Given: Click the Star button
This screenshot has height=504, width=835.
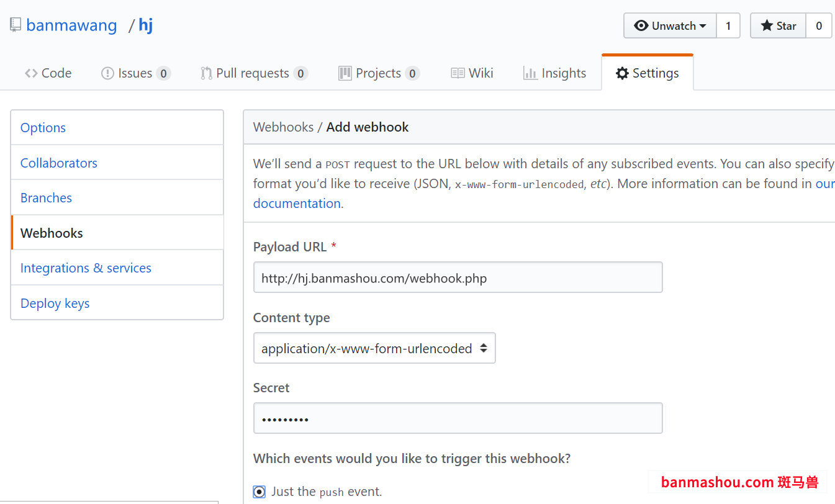Looking at the screenshot, I should click(x=779, y=26).
